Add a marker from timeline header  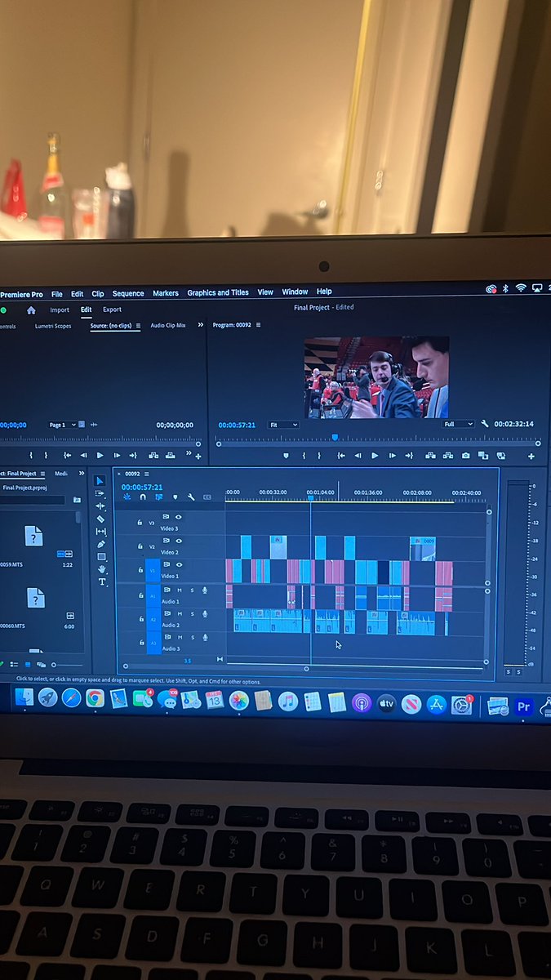(x=175, y=497)
